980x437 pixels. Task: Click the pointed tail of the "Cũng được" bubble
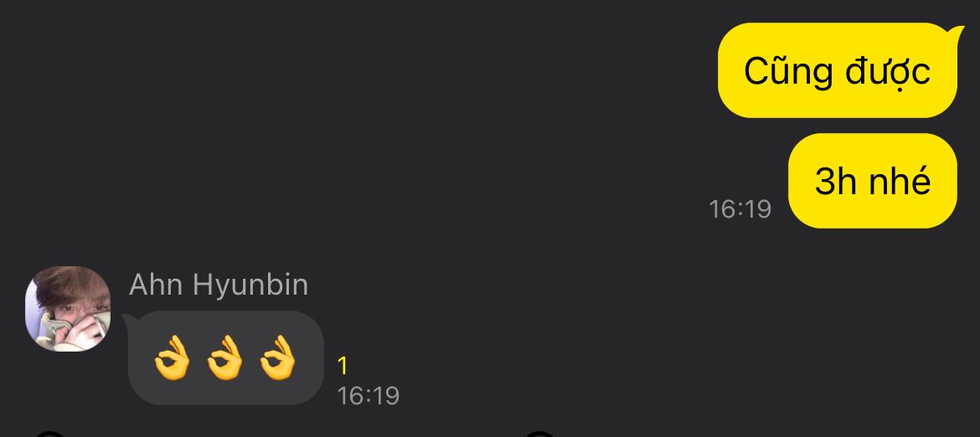click(x=955, y=33)
